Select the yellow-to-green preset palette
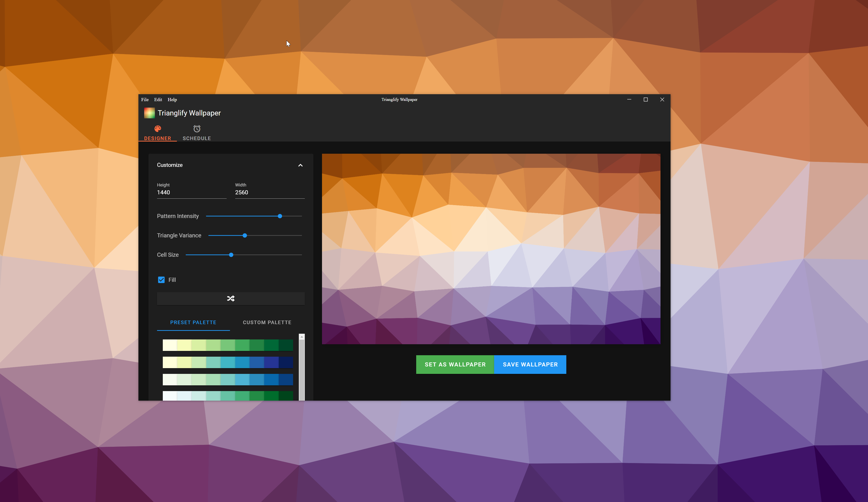Viewport: 868px width, 502px height. pos(228,345)
